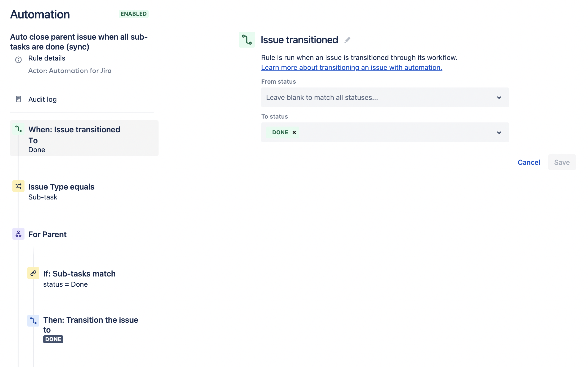This screenshot has height=367, width=588.
Task: Toggle the ENABLED status badge
Action: click(133, 13)
